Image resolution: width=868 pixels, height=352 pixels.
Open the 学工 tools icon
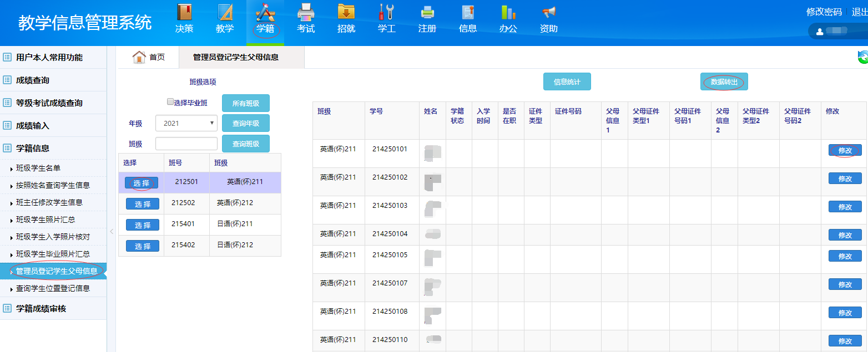(387, 12)
